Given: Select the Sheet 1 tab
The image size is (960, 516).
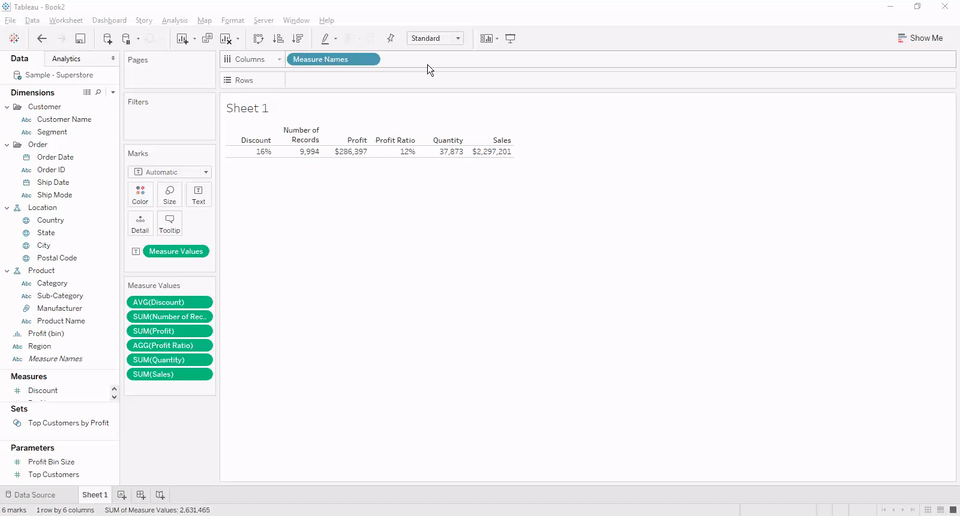Looking at the screenshot, I should (x=95, y=495).
